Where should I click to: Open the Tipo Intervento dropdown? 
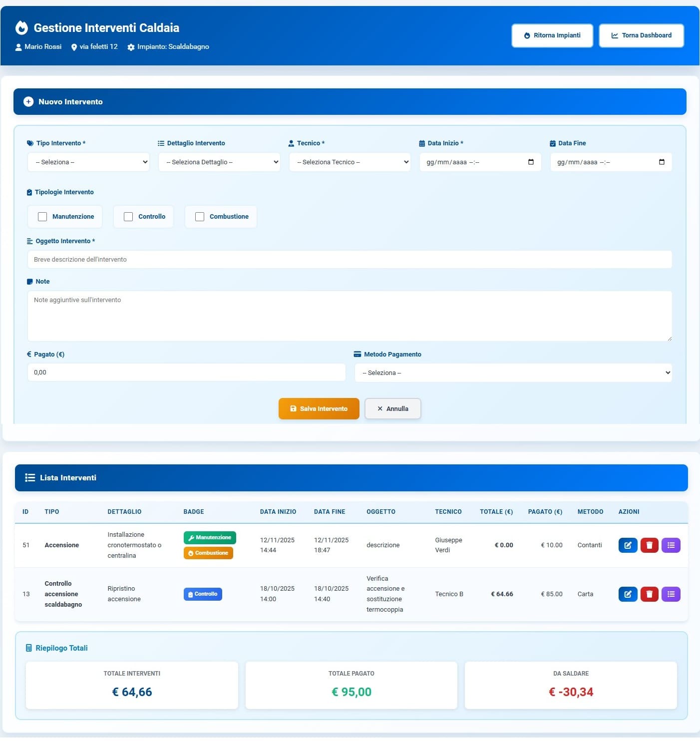click(89, 162)
